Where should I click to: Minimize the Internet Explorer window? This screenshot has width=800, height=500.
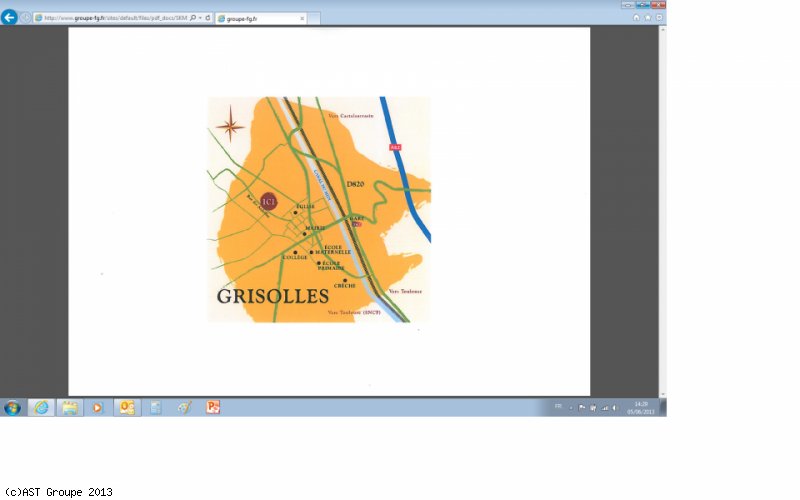click(x=628, y=5)
